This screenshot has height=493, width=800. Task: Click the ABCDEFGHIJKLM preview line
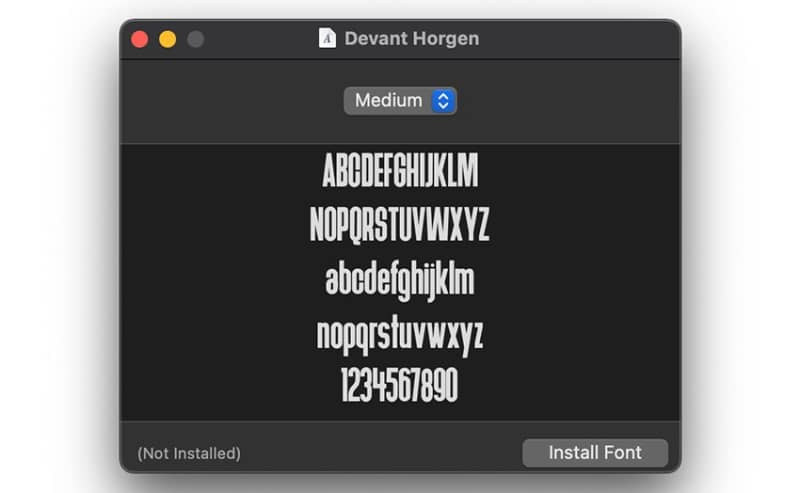[401, 170]
